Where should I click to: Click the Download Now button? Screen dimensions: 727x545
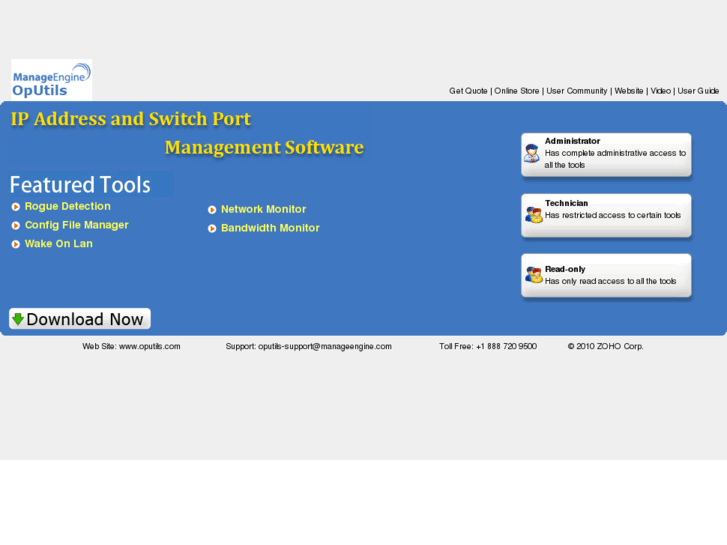pyautogui.click(x=80, y=319)
